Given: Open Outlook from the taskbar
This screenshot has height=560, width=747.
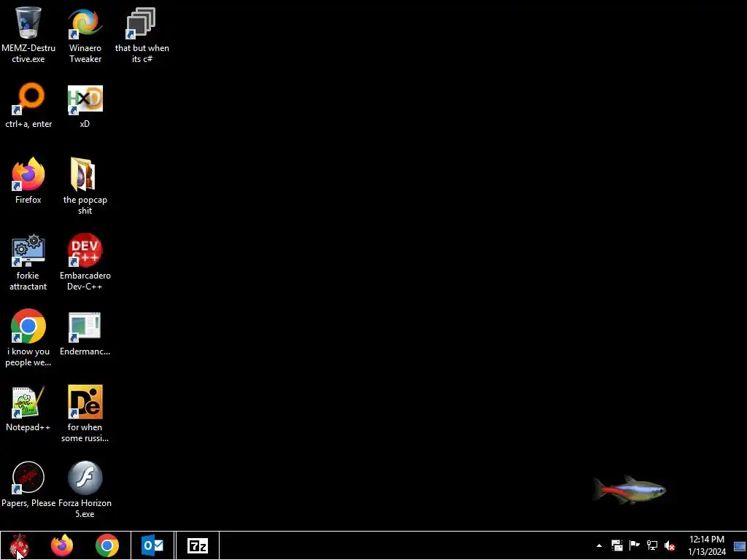Looking at the screenshot, I should coord(152,545).
